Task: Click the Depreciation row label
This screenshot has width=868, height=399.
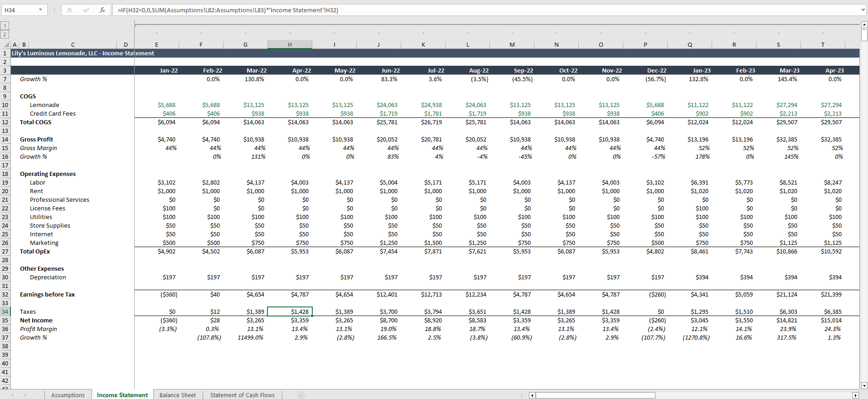Action: pyautogui.click(x=48, y=277)
